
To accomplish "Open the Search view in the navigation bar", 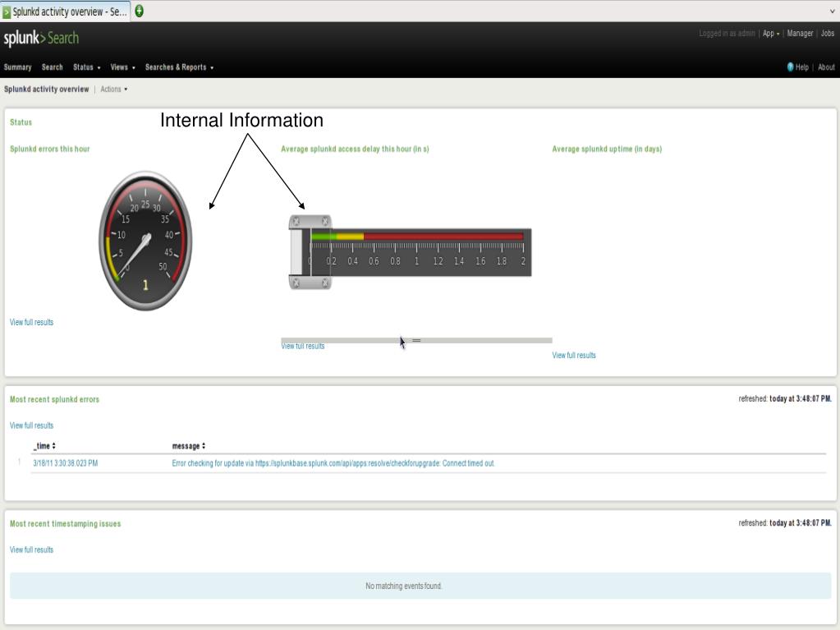I will [53, 67].
